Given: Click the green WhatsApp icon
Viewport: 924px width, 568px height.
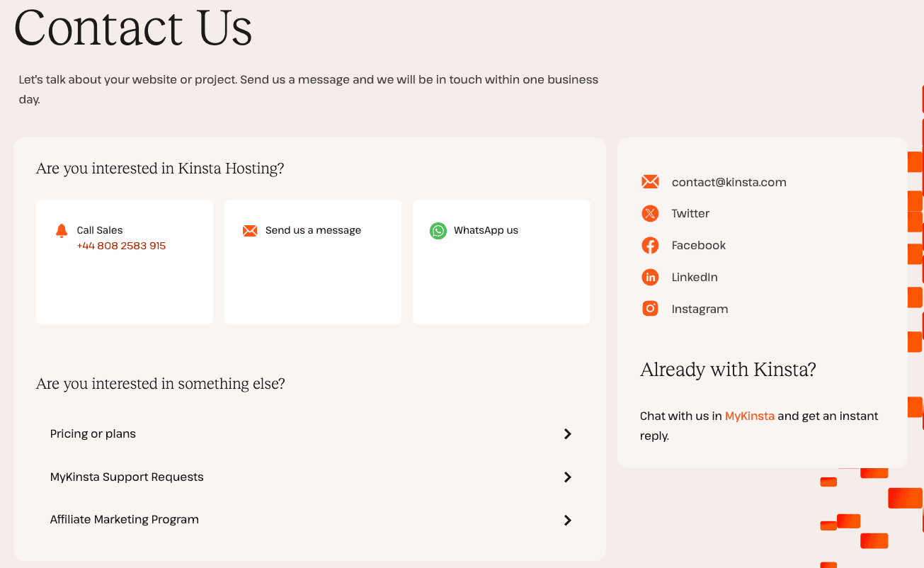Looking at the screenshot, I should 438,231.
